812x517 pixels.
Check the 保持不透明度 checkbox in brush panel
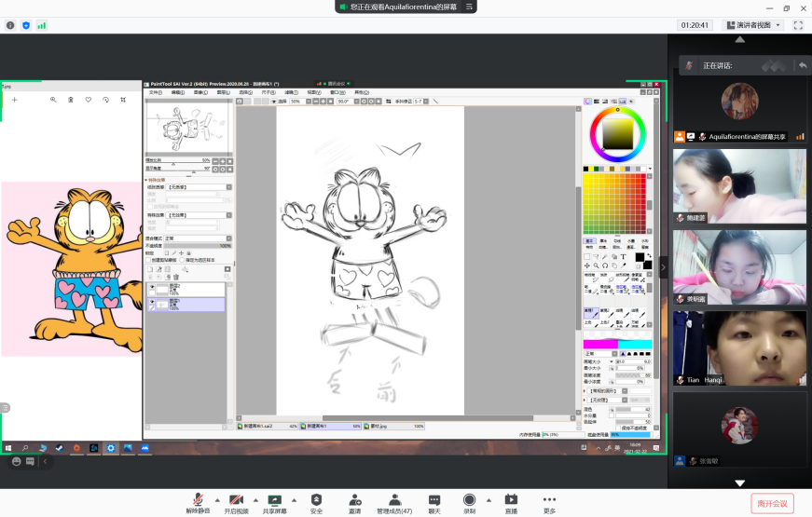click(616, 428)
